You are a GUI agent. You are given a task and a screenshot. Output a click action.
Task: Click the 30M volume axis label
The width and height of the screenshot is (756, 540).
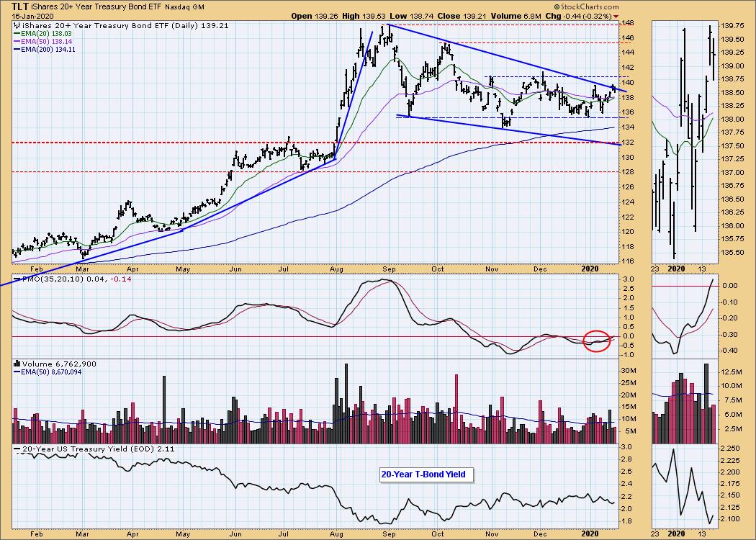(x=630, y=371)
